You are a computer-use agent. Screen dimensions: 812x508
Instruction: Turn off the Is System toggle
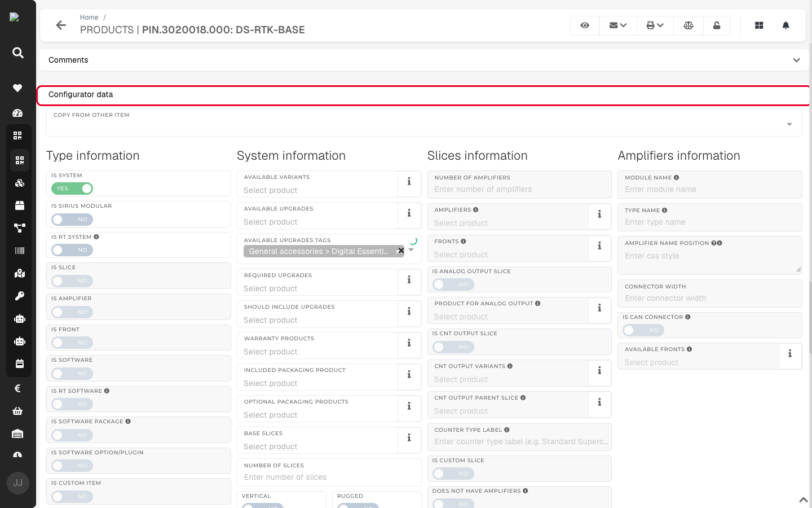[x=72, y=189]
